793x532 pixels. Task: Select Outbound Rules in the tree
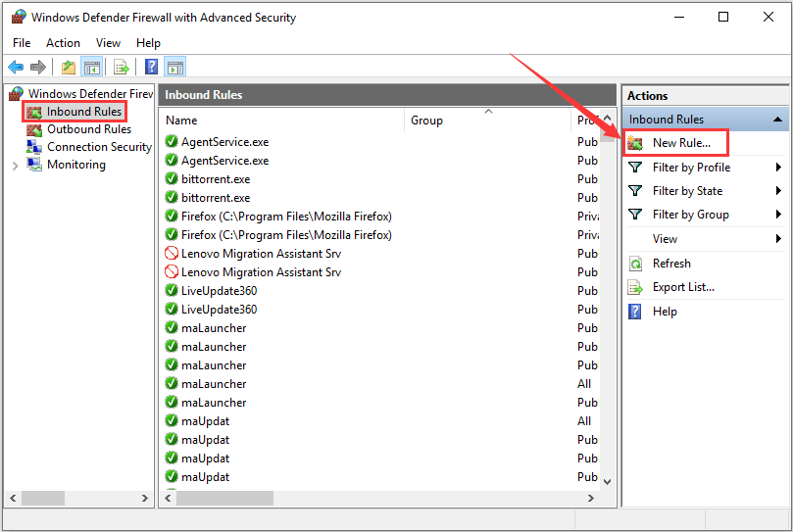[89, 129]
